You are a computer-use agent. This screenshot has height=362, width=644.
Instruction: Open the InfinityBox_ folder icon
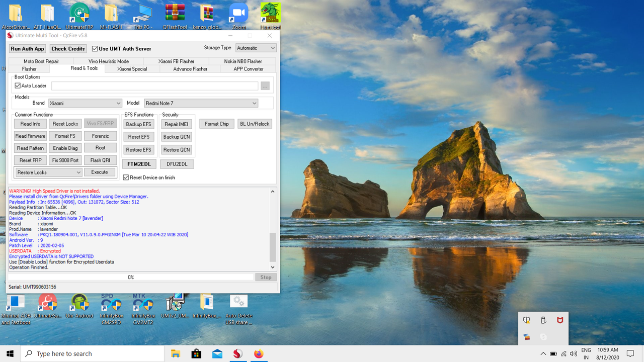click(207, 307)
